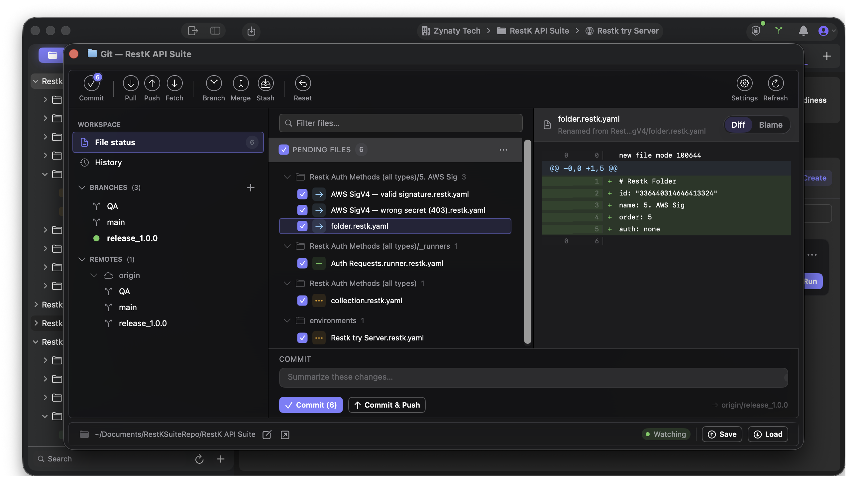Screen dimensions: 868x504
Task: Open the Branch tool
Action: point(214,88)
